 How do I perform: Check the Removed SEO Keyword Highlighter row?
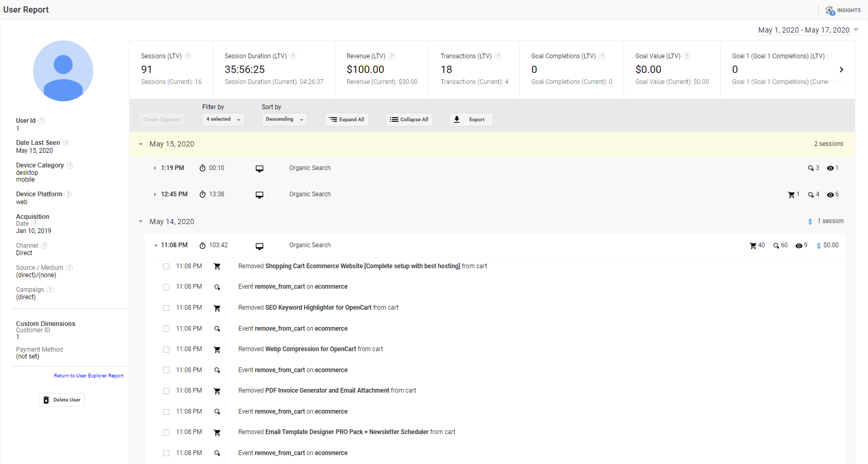point(166,308)
